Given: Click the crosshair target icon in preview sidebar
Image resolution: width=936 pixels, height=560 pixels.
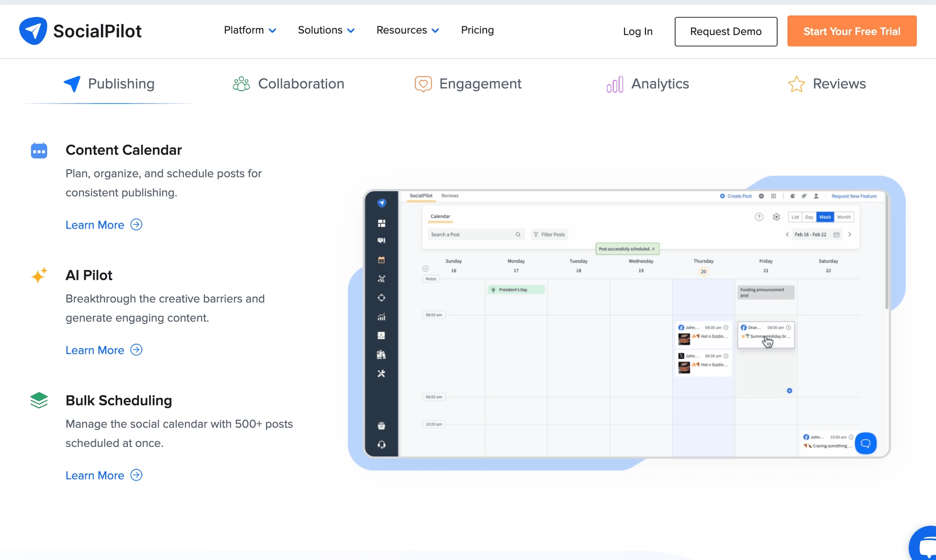Looking at the screenshot, I should click(x=382, y=298).
